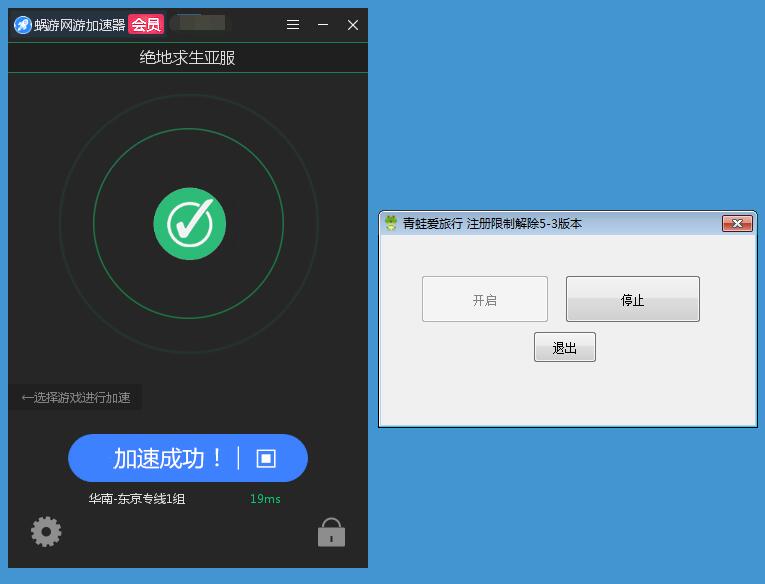Click the lock icon at the bottom right
This screenshot has height=584, width=765.
[x=331, y=532]
